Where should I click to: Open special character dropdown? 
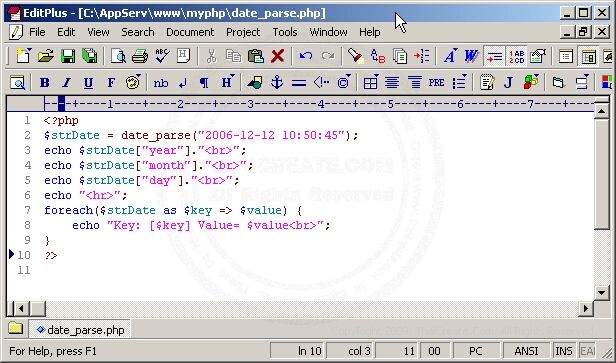(x=344, y=82)
